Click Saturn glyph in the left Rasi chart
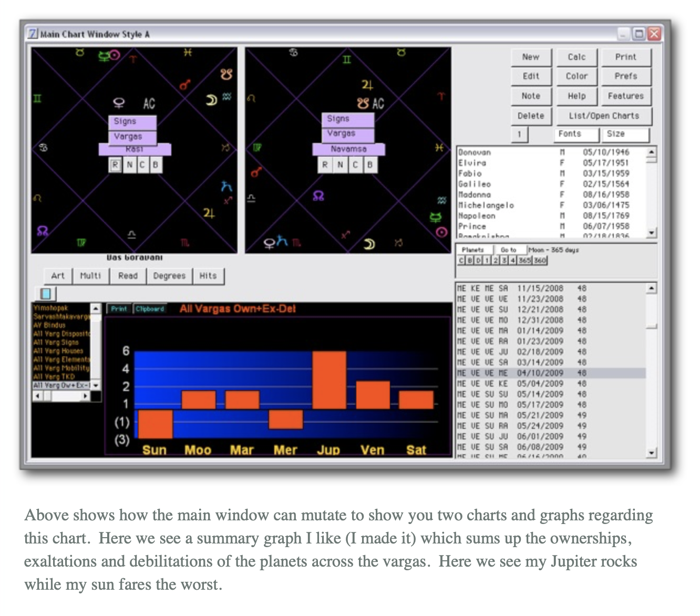Screen dimensions: 700x616 click(226, 187)
